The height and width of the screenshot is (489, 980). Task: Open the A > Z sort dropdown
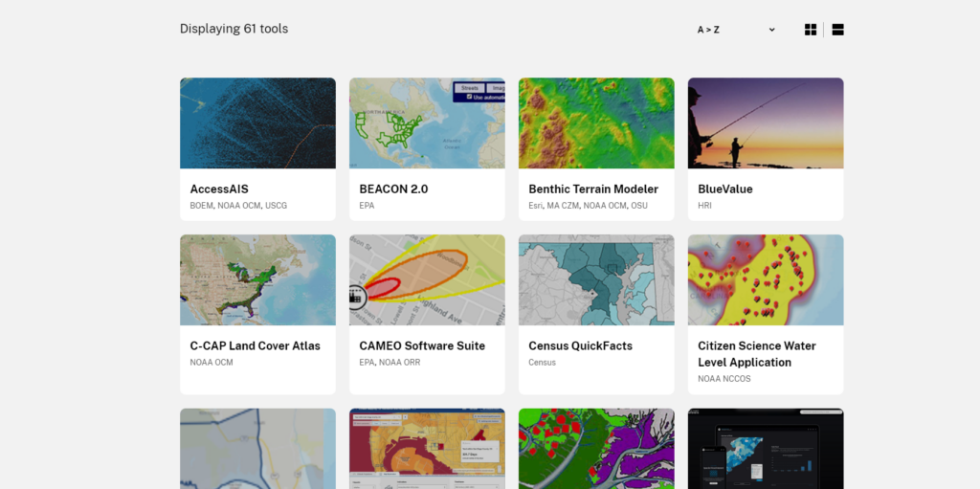tap(736, 30)
